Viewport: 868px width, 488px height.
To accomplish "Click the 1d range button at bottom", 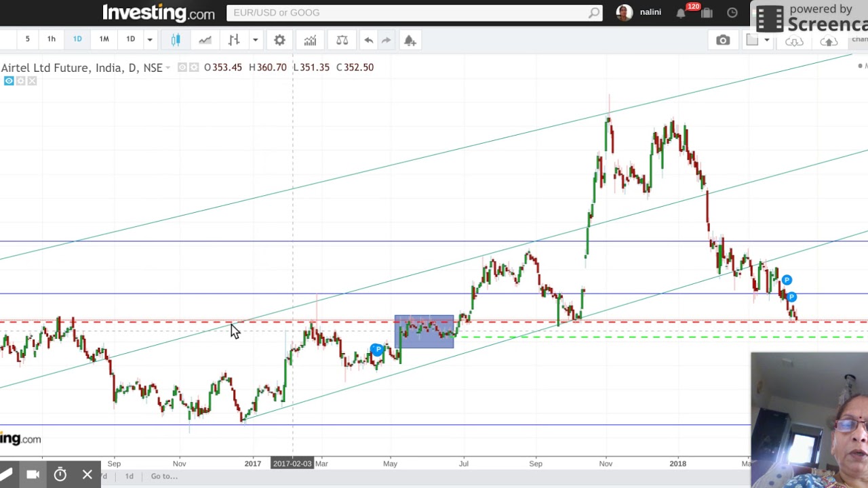I will point(129,476).
